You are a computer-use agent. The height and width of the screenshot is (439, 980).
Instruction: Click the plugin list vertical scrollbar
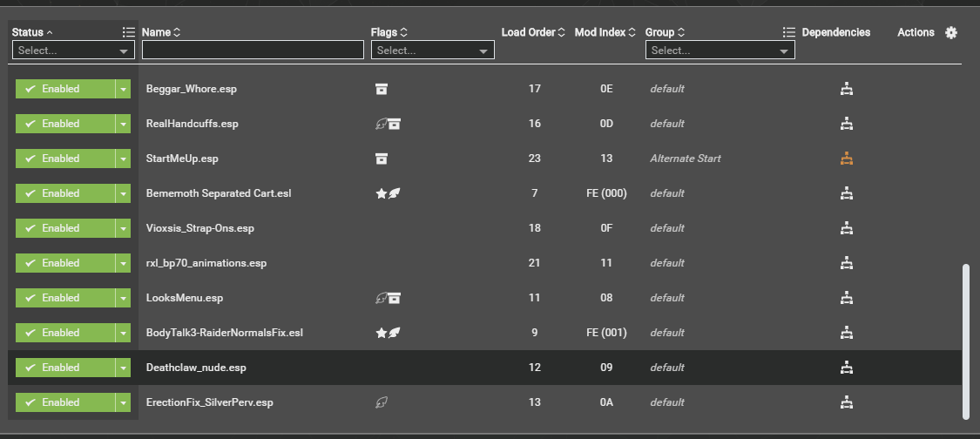click(x=966, y=341)
